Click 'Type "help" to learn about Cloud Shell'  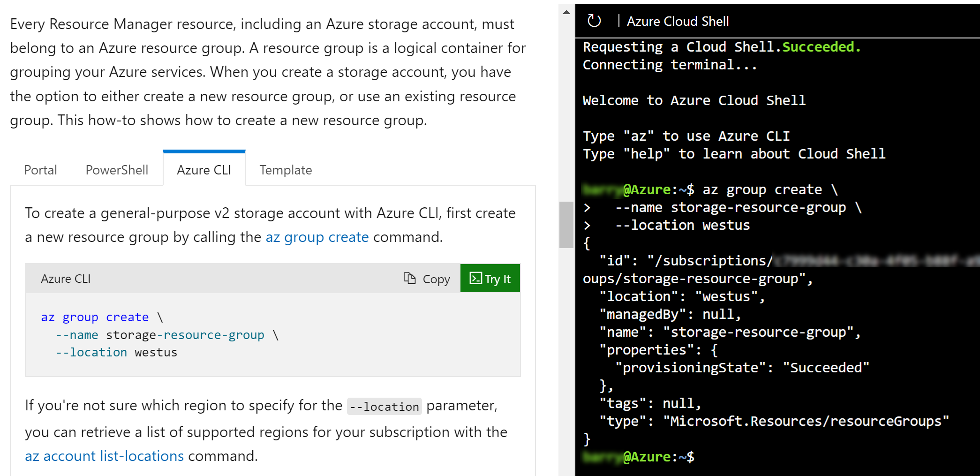[x=734, y=154]
